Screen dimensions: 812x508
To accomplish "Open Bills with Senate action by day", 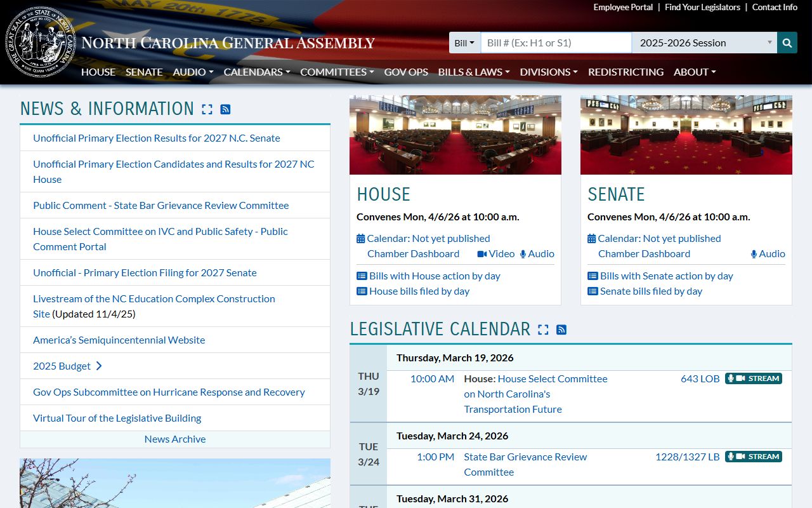I will 660,276.
